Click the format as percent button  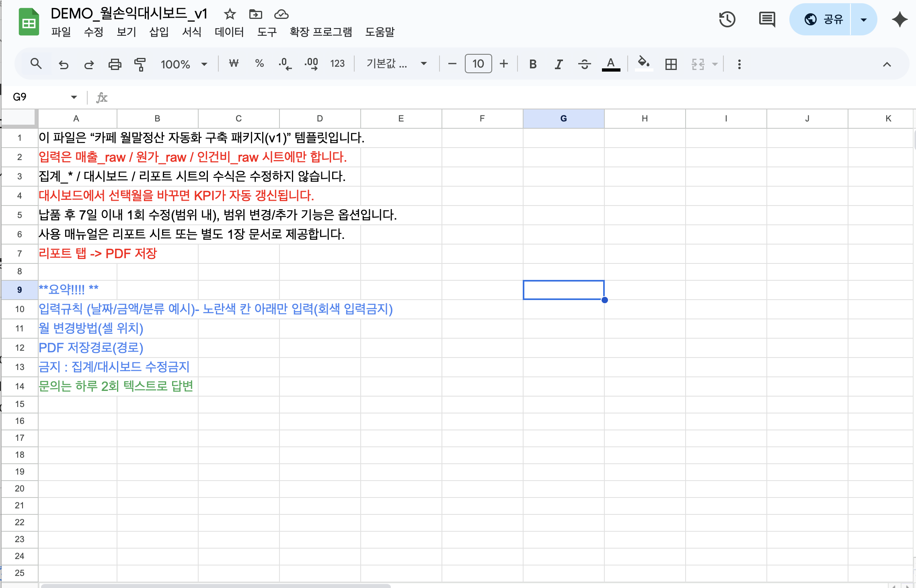259,64
